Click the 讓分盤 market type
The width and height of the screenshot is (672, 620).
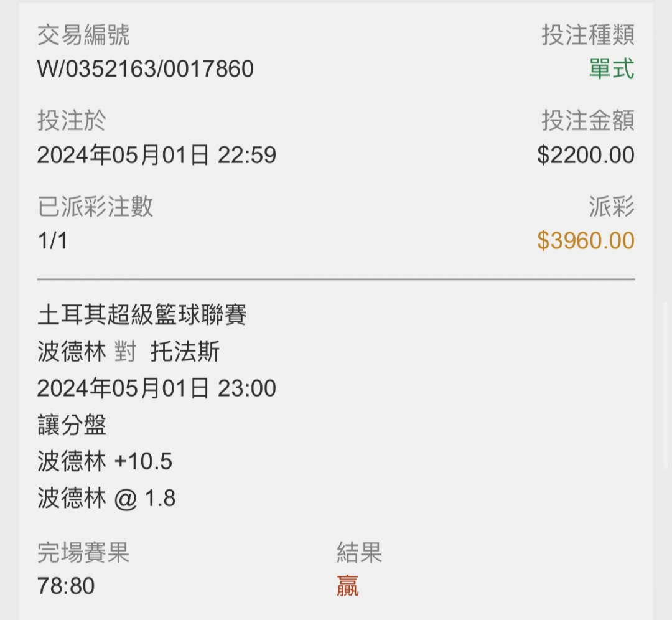(x=72, y=425)
